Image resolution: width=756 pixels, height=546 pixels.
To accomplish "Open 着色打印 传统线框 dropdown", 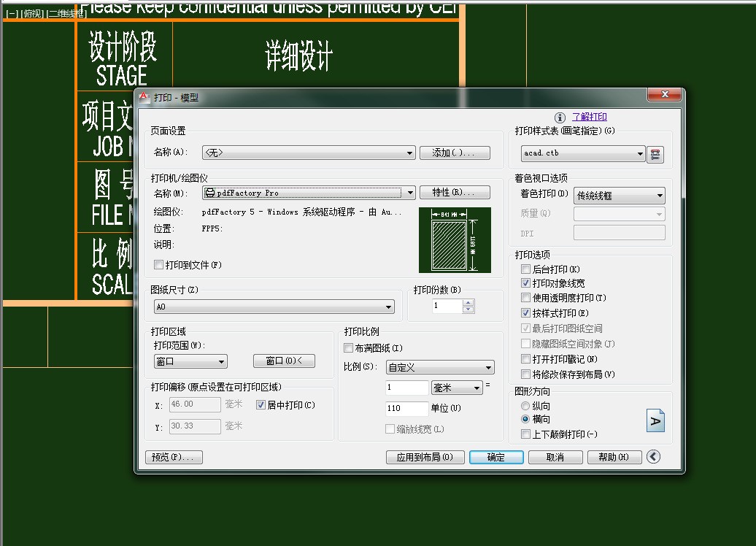I will [619, 196].
